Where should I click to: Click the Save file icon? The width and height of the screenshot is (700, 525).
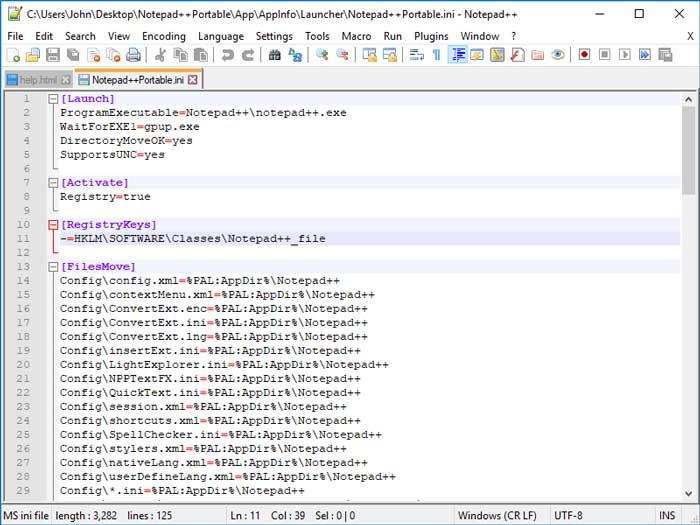pyautogui.click(x=53, y=55)
